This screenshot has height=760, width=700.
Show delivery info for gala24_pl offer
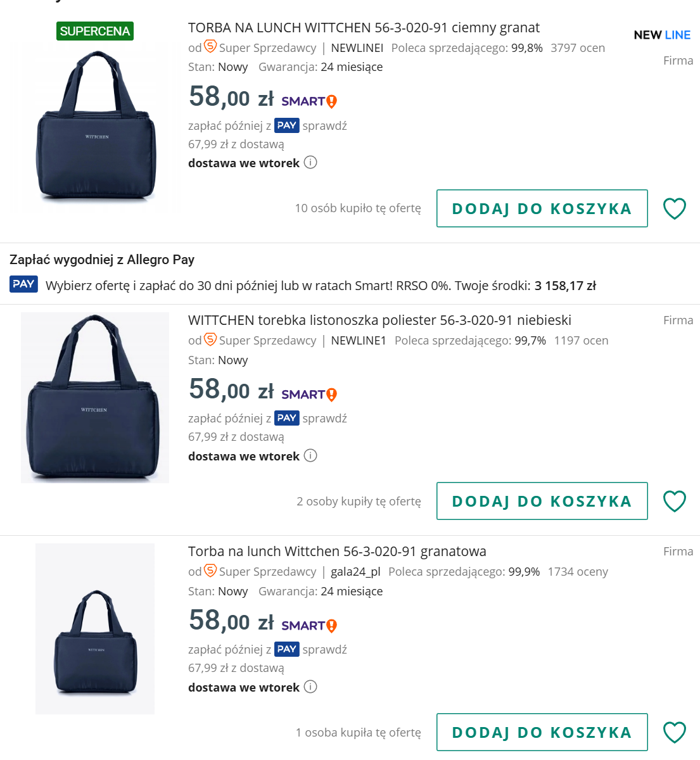310,687
